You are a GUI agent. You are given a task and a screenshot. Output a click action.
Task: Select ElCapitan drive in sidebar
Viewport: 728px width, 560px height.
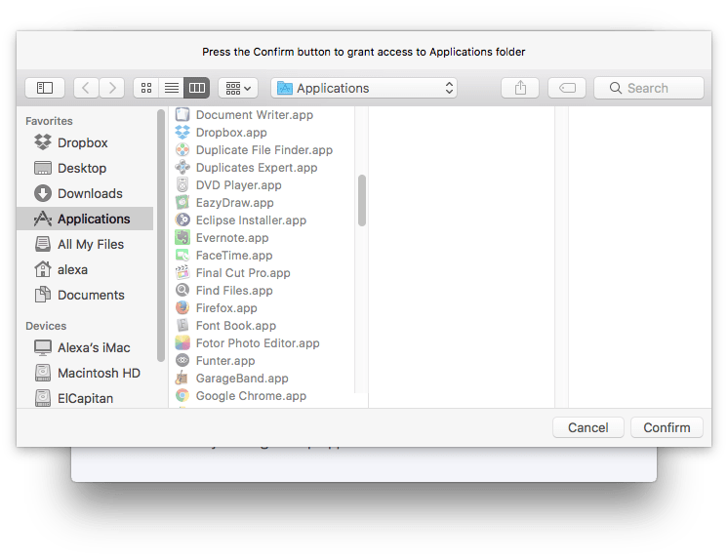(x=85, y=398)
